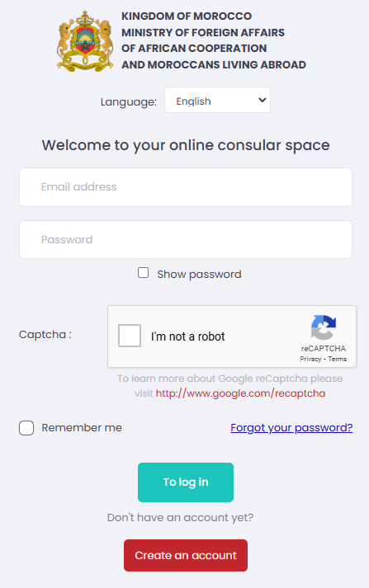Expand the language chevron arrow

pos(262,100)
